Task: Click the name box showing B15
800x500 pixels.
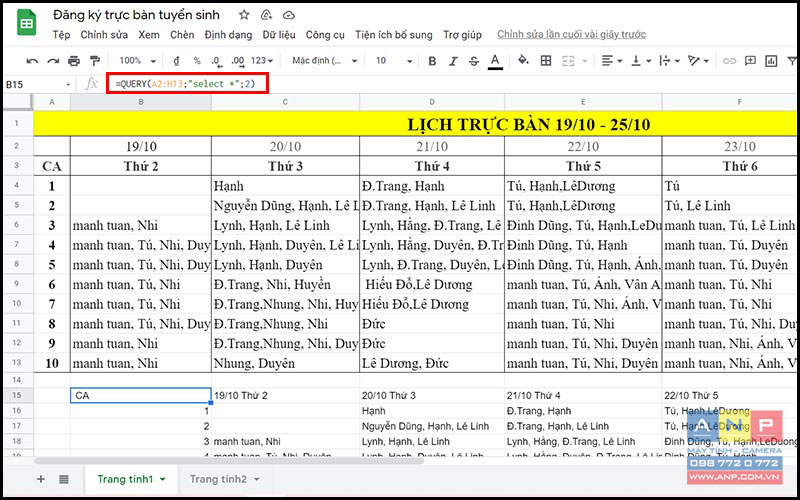Action: (x=32, y=84)
